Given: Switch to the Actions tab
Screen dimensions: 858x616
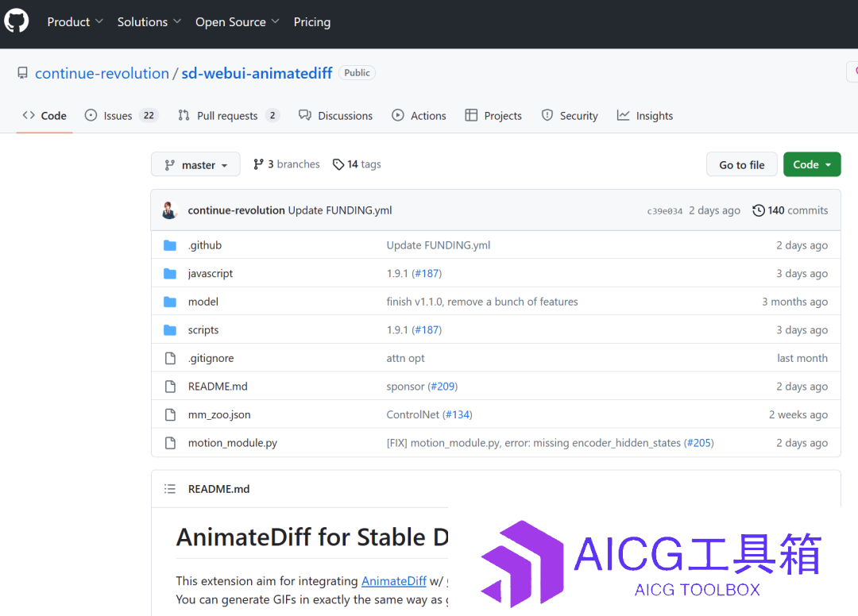Looking at the screenshot, I should (419, 116).
